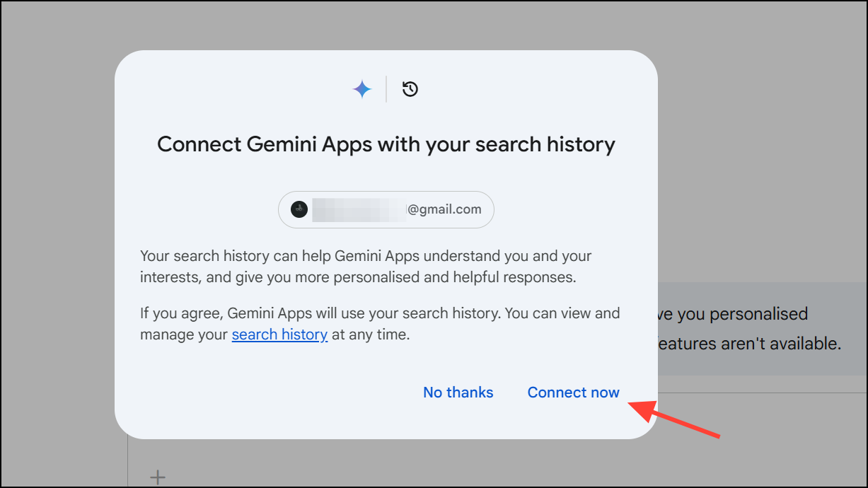Click the account avatar in email chip
The height and width of the screenshot is (488, 868).
click(299, 209)
